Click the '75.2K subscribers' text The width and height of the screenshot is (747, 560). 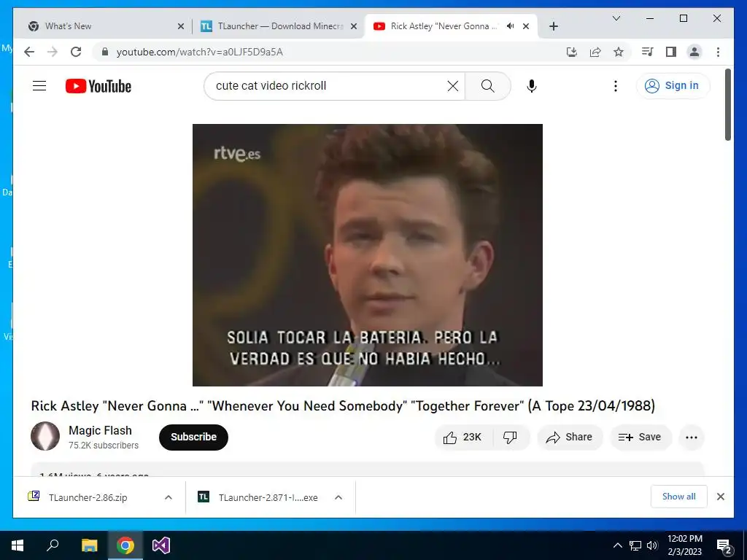click(x=104, y=446)
